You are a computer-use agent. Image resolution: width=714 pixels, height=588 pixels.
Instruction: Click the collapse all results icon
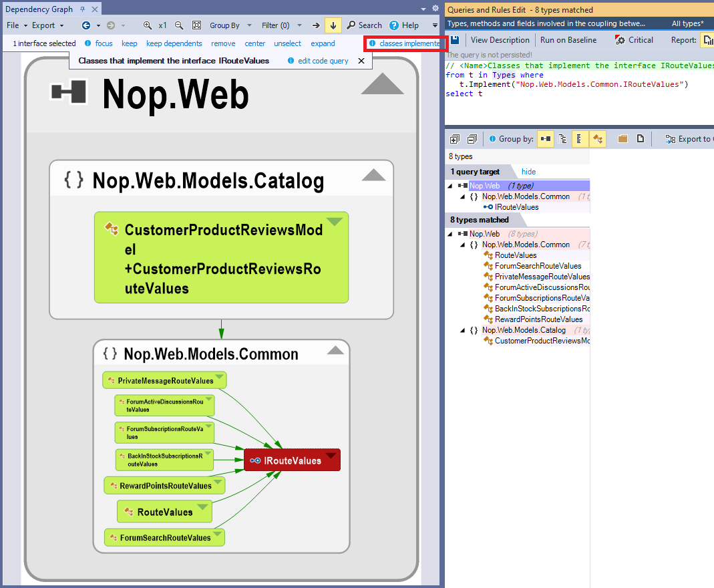point(472,139)
